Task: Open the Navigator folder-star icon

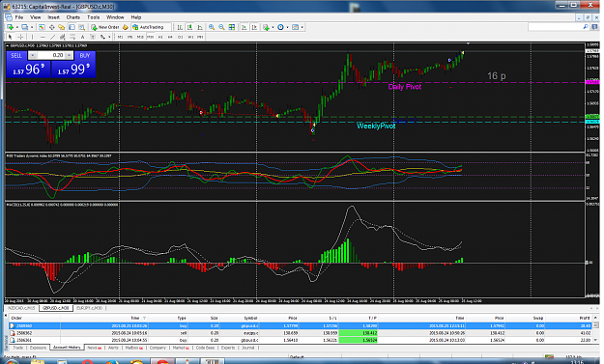Action: (62, 27)
